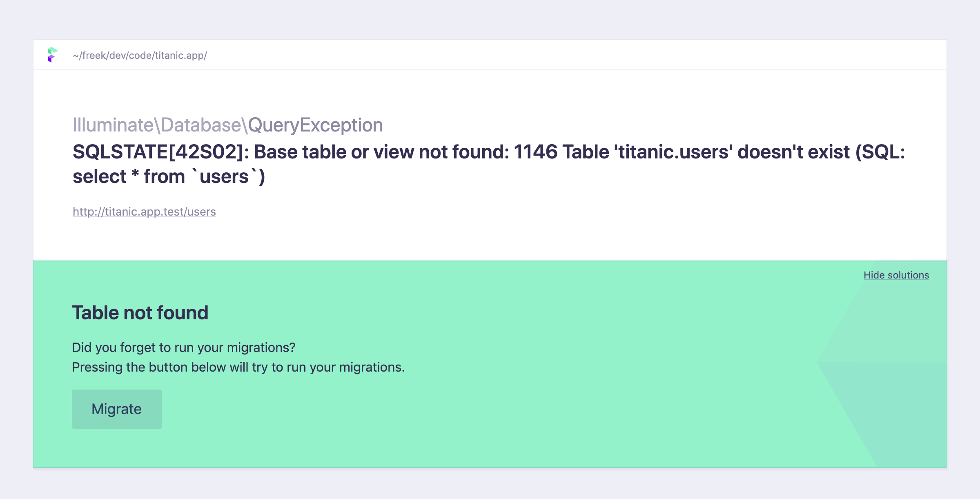Image resolution: width=980 pixels, height=499 pixels.
Task: Click the 1146 error number
Action: (x=535, y=152)
